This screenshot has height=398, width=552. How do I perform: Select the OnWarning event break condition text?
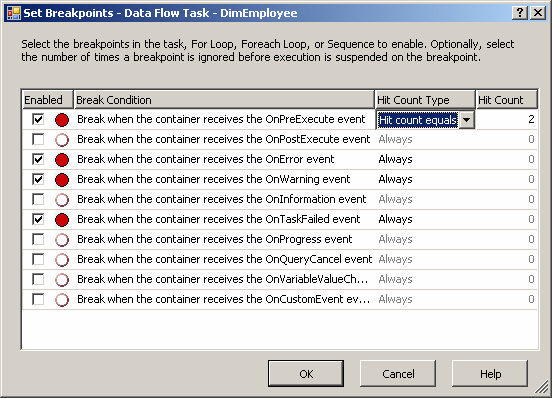(214, 179)
